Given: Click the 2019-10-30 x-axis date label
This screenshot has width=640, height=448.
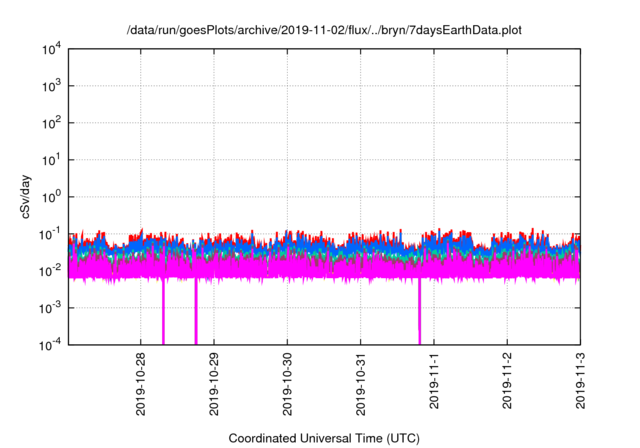Looking at the screenshot, I should 287,384.
